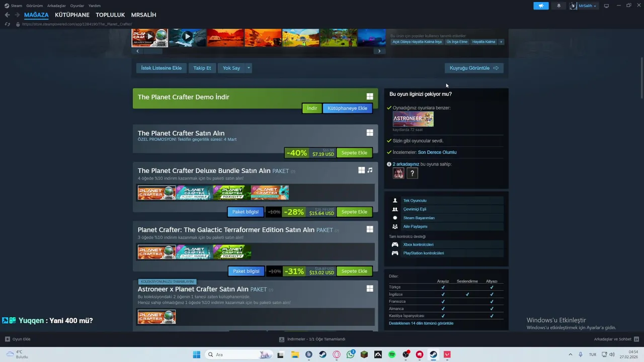Go forward with the navigation arrow
The width and height of the screenshot is (644, 362).
tap(17, 15)
